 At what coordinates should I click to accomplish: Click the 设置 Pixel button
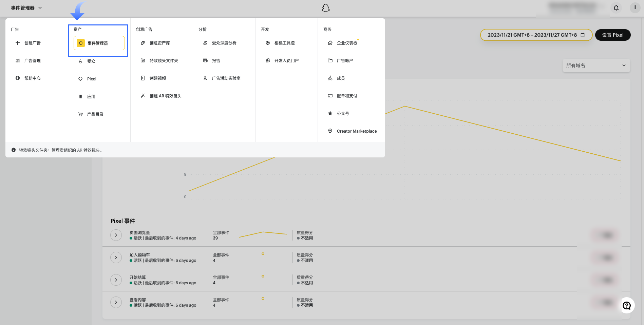pyautogui.click(x=613, y=35)
